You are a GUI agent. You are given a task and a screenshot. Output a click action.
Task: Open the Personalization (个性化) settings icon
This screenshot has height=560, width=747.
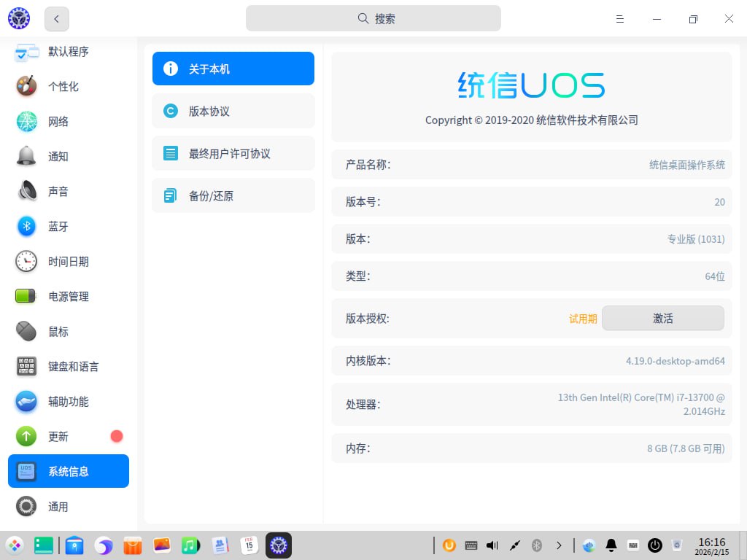point(26,86)
